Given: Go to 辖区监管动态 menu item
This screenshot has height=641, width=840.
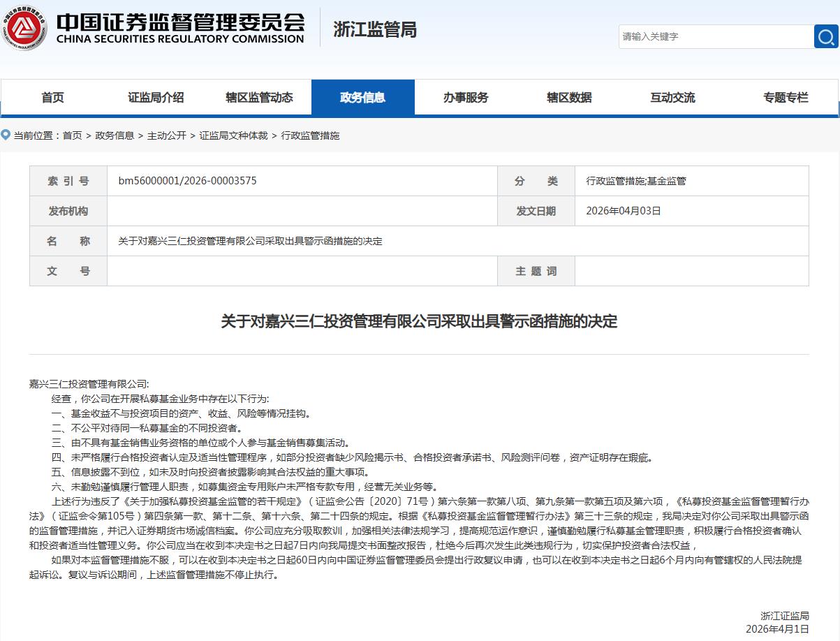Looking at the screenshot, I should click(259, 98).
